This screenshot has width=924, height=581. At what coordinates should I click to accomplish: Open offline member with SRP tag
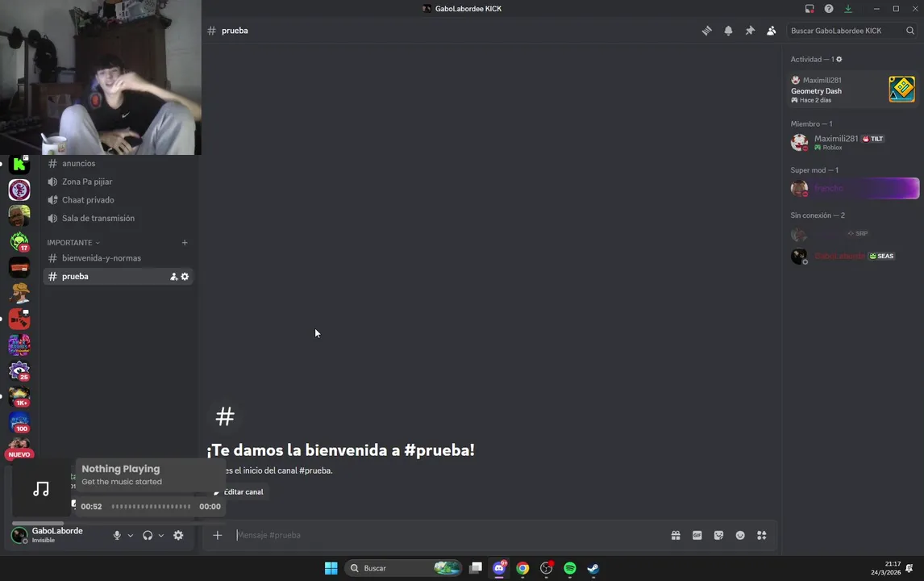click(x=853, y=233)
